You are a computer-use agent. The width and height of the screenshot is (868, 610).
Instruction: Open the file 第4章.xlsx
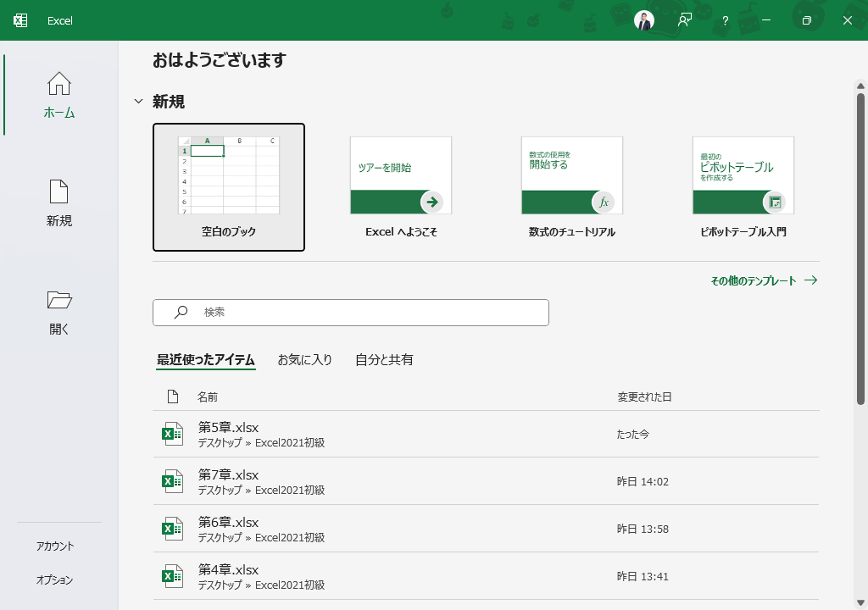pyautogui.click(x=486, y=576)
